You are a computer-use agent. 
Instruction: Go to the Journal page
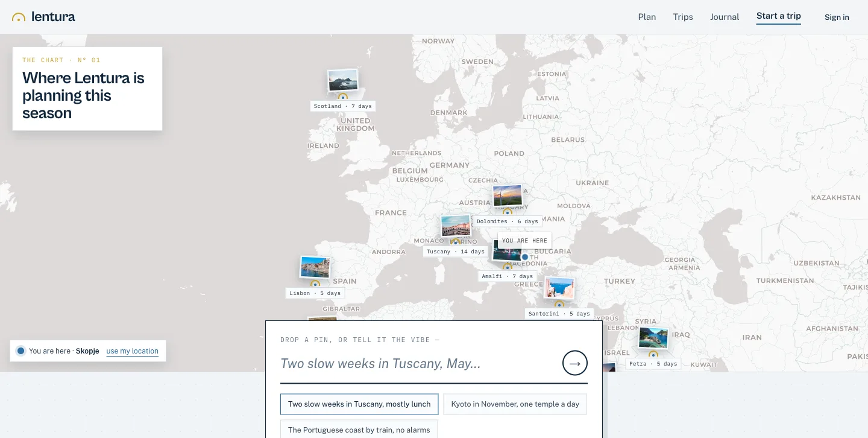coord(725,17)
